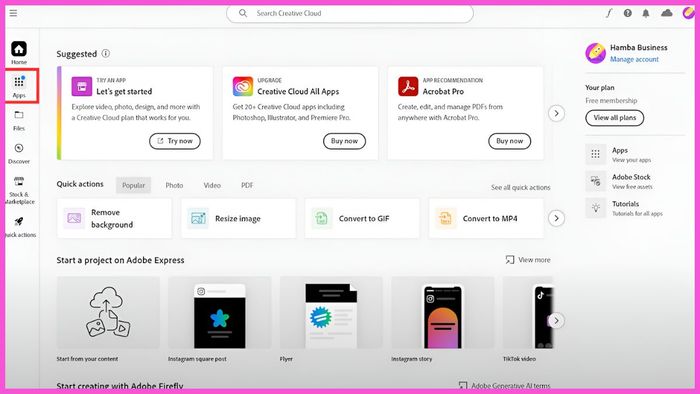Click the Creative Cloud All Apps icon
This screenshot has height=394, width=700.
242,86
